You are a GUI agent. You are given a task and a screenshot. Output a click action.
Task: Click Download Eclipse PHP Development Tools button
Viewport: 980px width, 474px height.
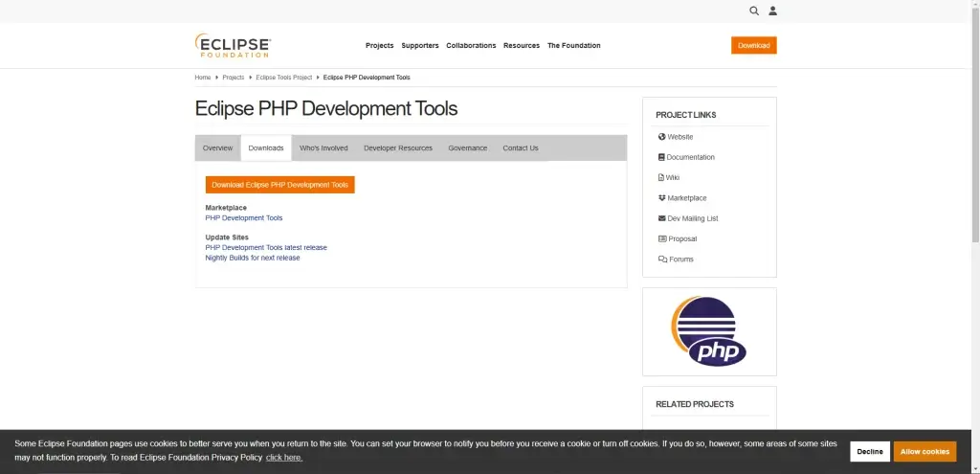(280, 185)
